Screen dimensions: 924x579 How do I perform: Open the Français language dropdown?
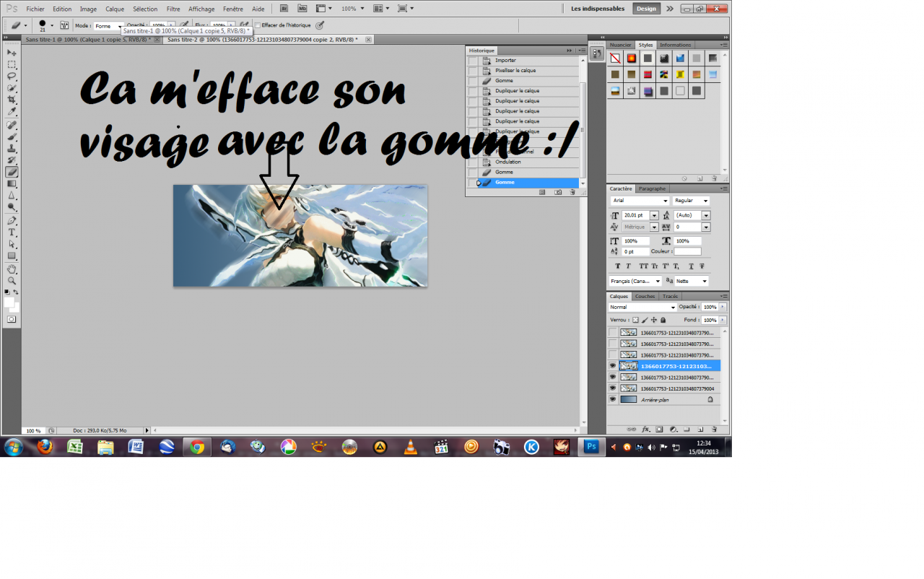tap(635, 281)
